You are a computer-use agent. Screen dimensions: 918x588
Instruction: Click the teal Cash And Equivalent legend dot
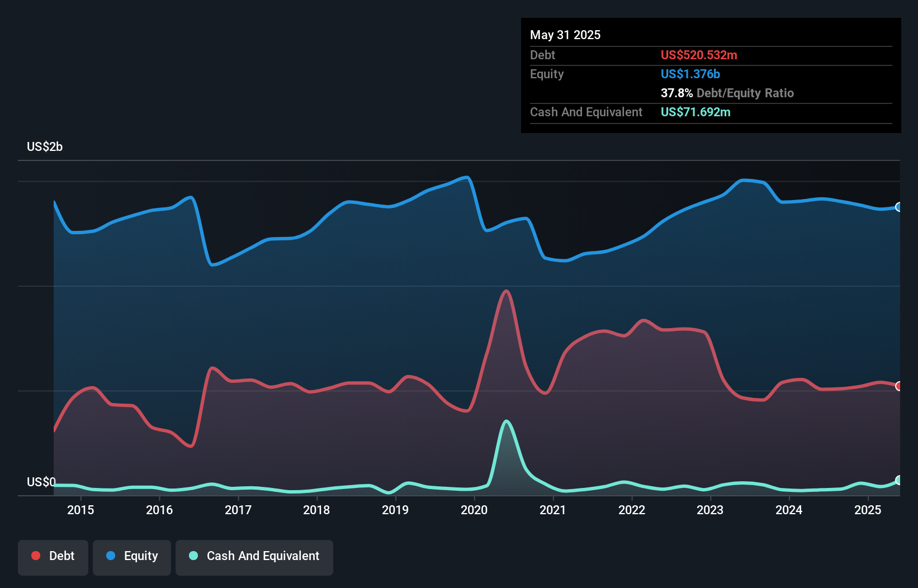click(x=193, y=556)
